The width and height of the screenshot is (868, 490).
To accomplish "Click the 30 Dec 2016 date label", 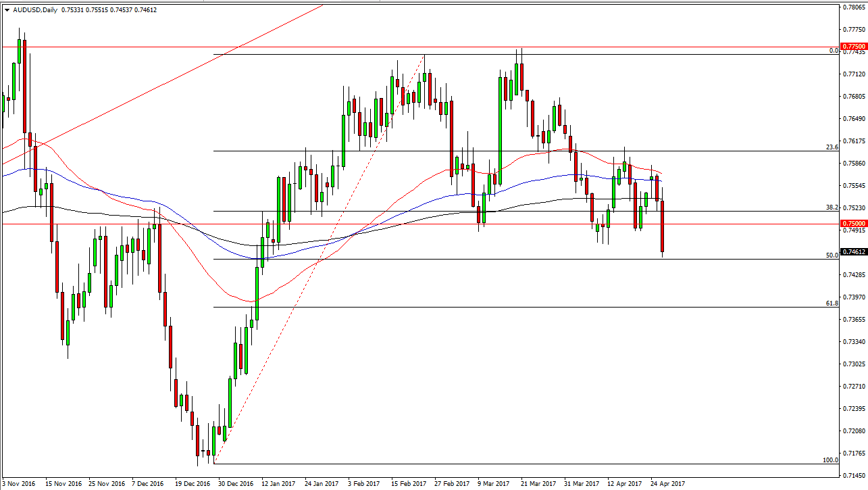I will [236, 484].
